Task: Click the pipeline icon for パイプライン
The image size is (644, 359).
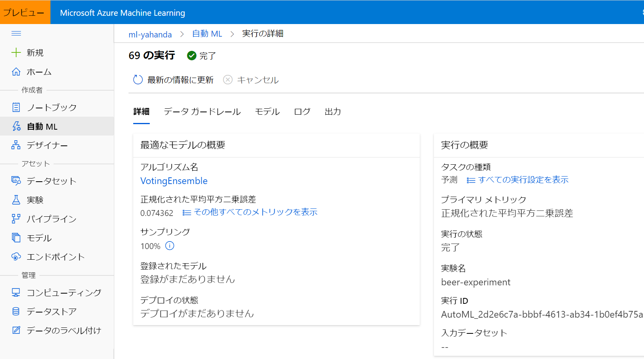Action: (x=16, y=219)
